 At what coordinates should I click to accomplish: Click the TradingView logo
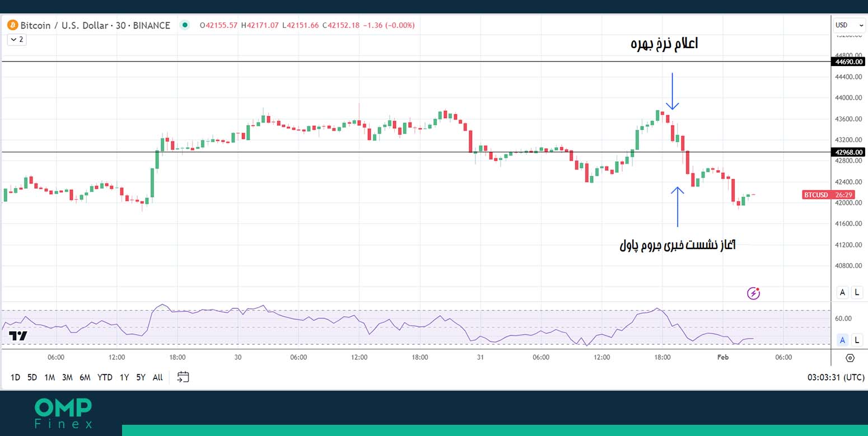(18, 336)
